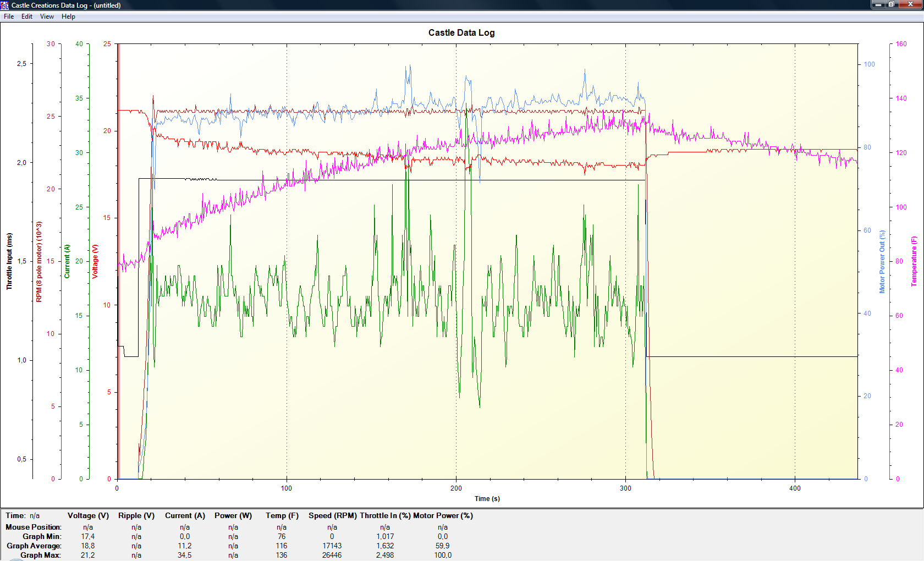Click the Motor Power Out (%) axis label
Image resolution: width=924 pixels, height=561 pixels.
point(882,262)
